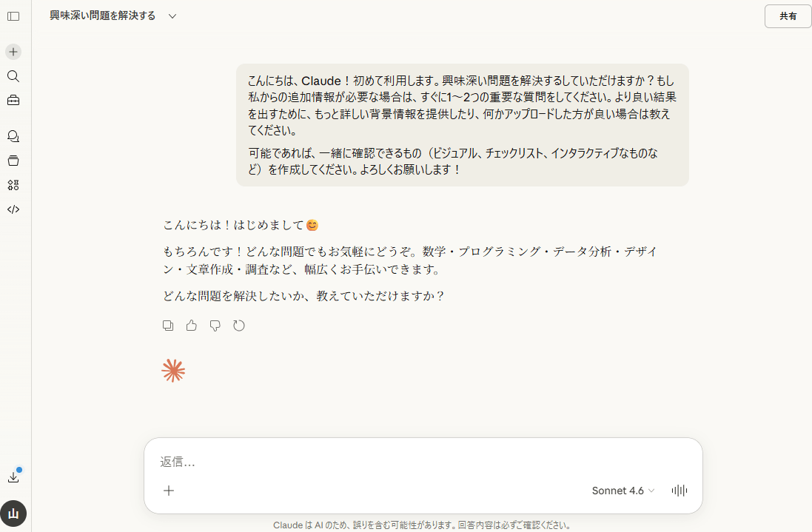The height and width of the screenshot is (532, 812).
Task: Open a new chat with the plus icon
Action: click(13, 52)
